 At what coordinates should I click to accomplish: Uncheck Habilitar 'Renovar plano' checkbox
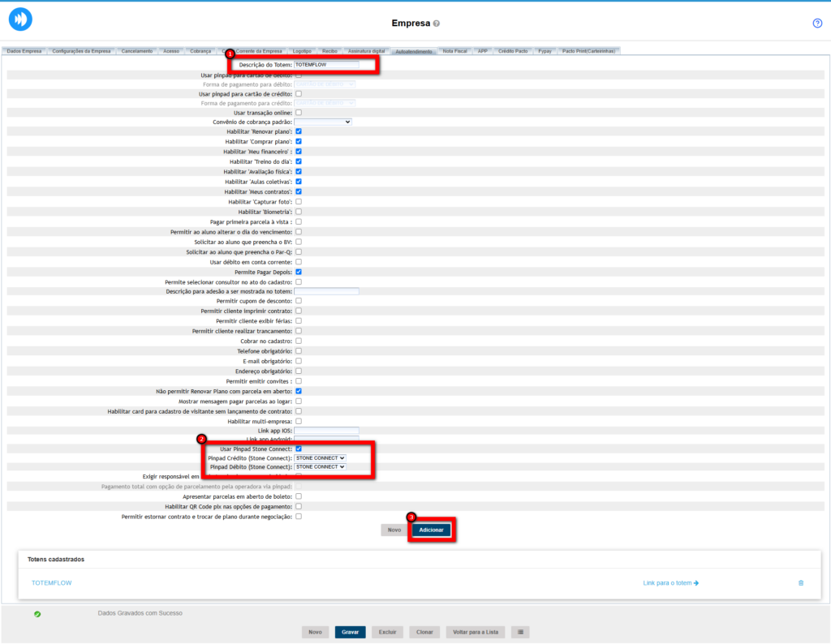299,131
